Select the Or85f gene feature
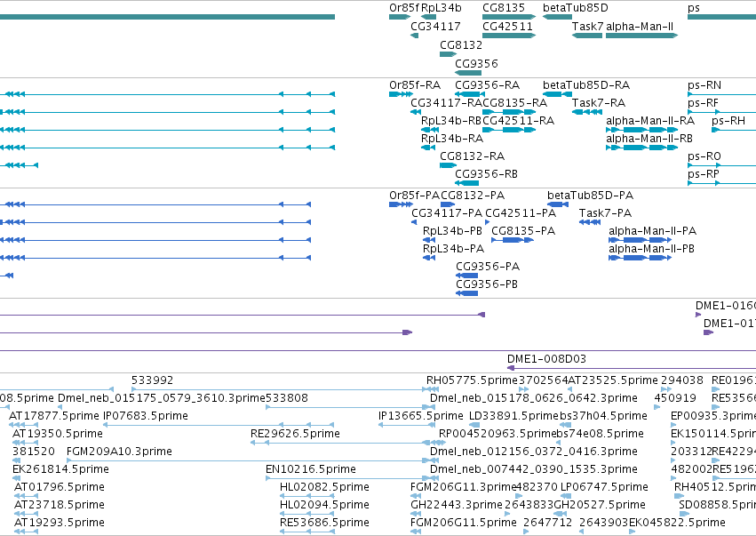 point(399,17)
